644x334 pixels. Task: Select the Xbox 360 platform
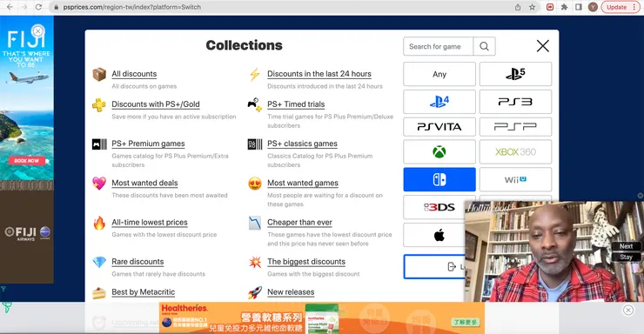pos(515,152)
